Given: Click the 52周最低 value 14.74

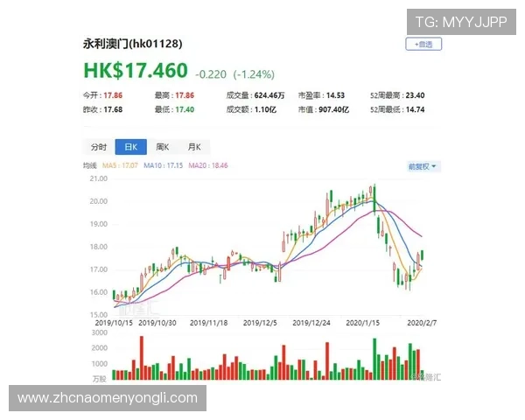Looking at the screenshot, I should [x=415, y=109].
